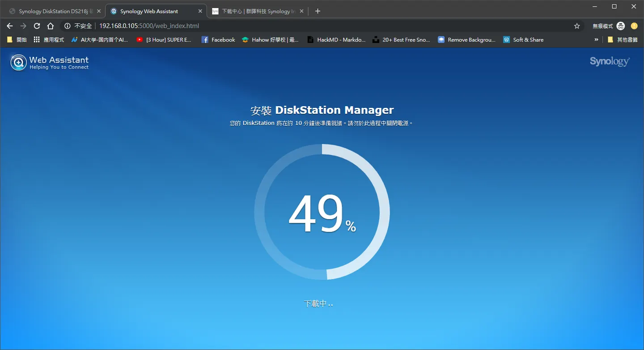Screen dimensions: 644x350
Task: Open the 其他書籤 bookmarks folder
Action: pos(622,40)
